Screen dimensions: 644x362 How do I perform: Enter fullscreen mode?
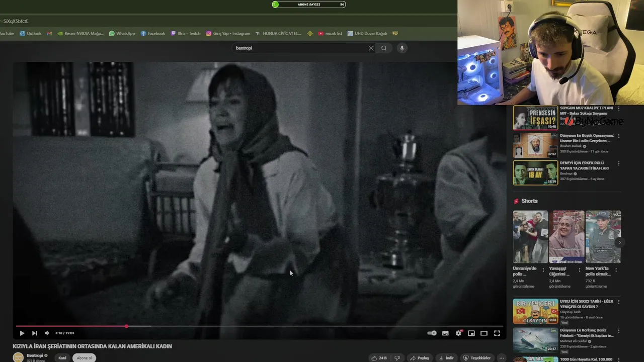[497, 333]
